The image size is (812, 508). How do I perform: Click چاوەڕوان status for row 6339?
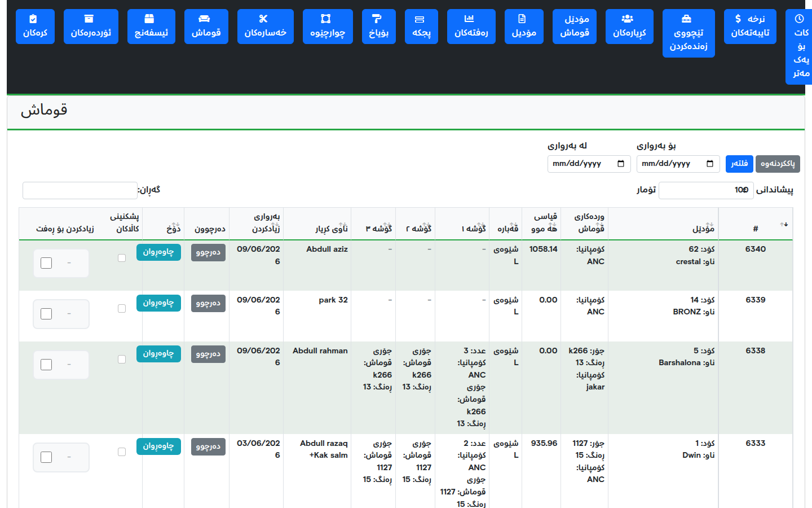coord(158,303)
